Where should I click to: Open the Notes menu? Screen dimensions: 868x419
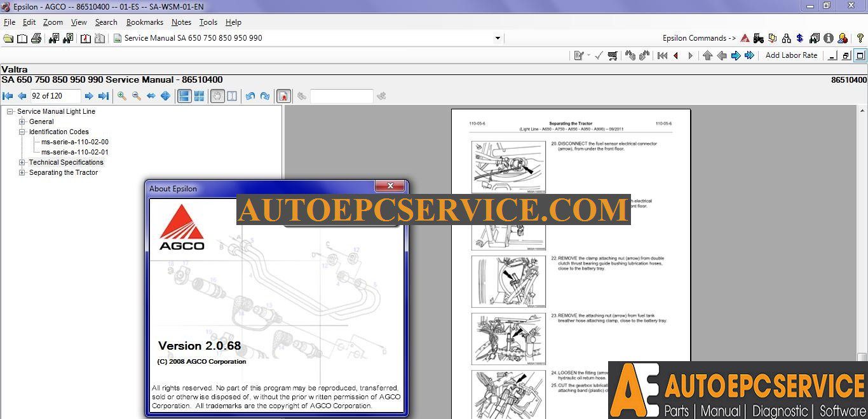click(181, 22)
